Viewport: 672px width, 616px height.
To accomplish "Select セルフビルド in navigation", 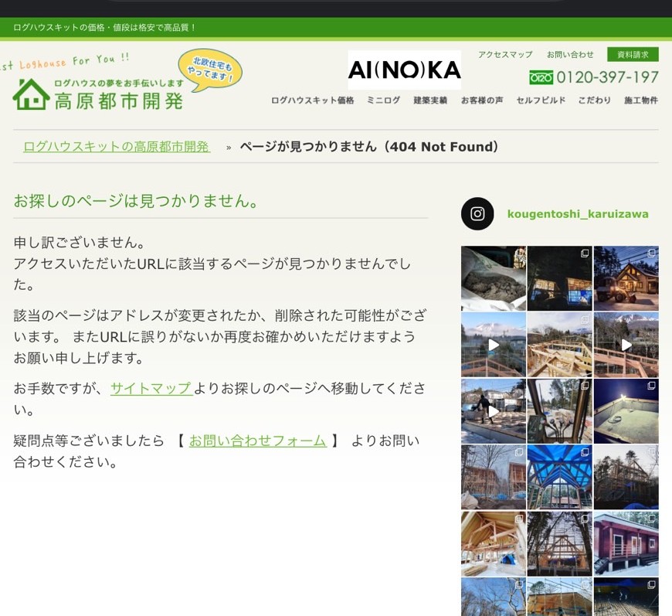I will [x=541, y=100].
